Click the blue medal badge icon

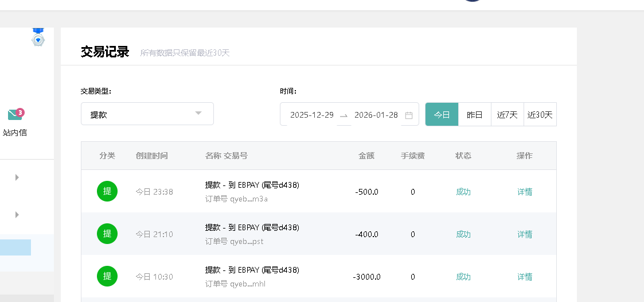[x=38, y=37]
